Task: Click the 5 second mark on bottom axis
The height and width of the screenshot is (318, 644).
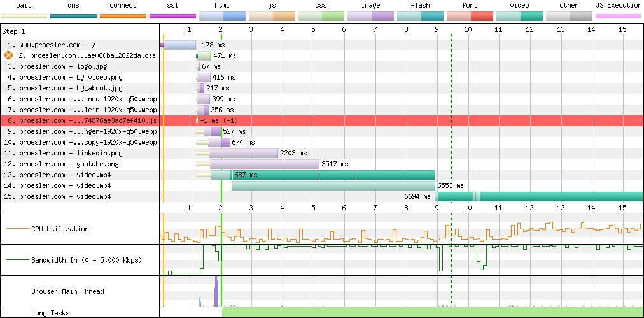Action: [x=313, y=208]
